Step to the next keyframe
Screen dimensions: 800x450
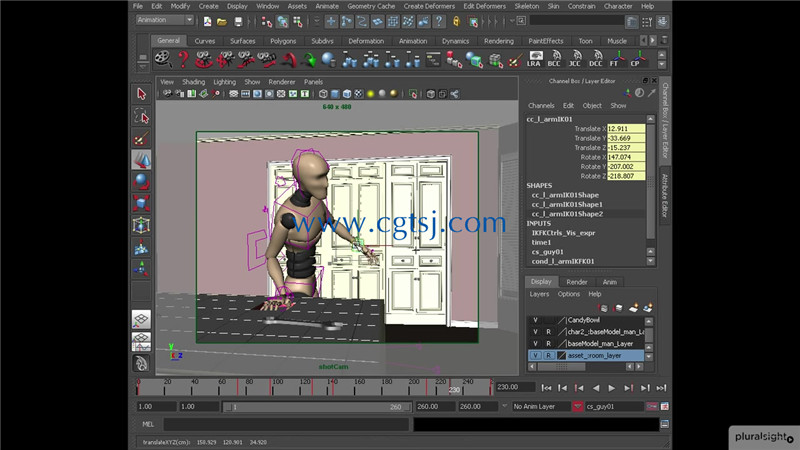pos(628,388)
